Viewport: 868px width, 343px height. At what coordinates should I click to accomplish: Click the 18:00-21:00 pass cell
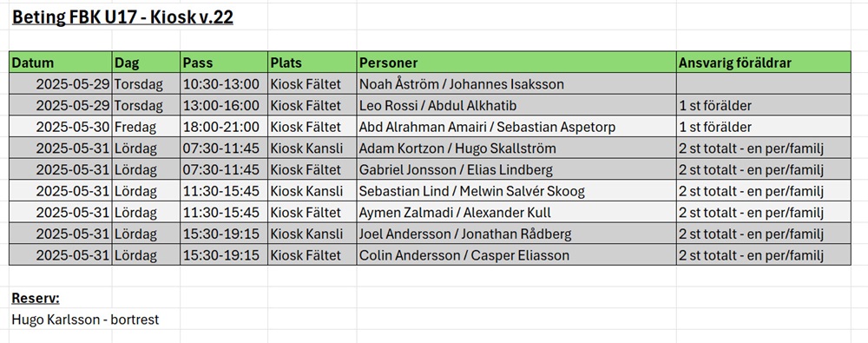tap(224, 127)
